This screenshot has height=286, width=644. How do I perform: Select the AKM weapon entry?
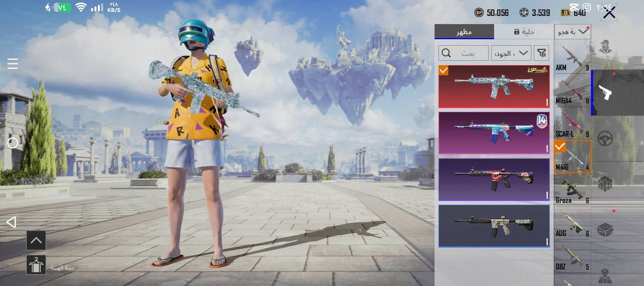point(573,57)
